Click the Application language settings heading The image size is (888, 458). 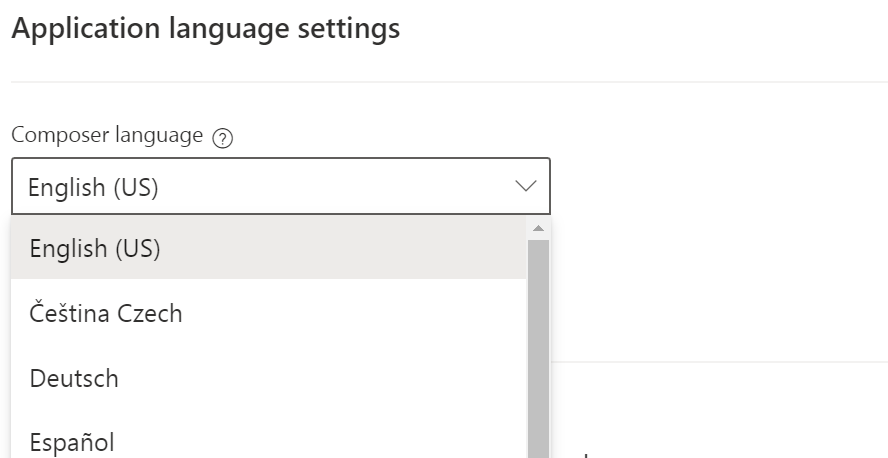pyautogui.click(x=205, y=29)
